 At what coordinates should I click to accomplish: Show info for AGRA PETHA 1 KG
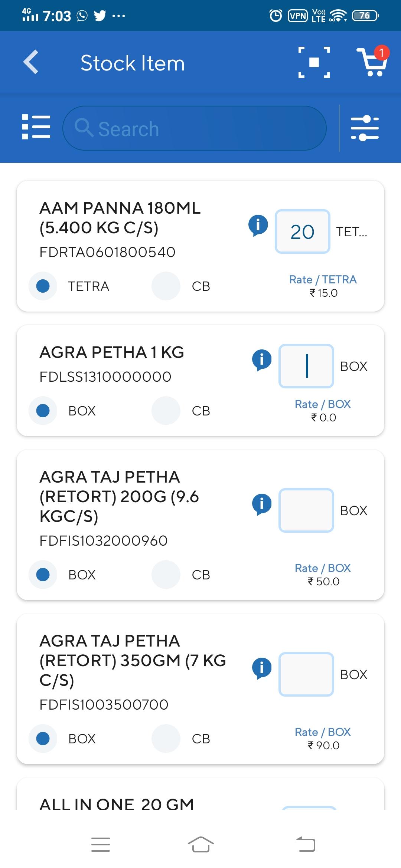[x=262, y=360]
